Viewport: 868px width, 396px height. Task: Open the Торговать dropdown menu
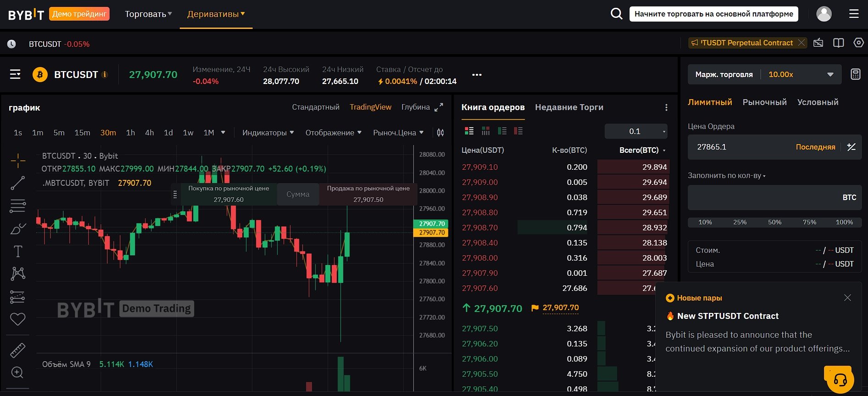149,14
